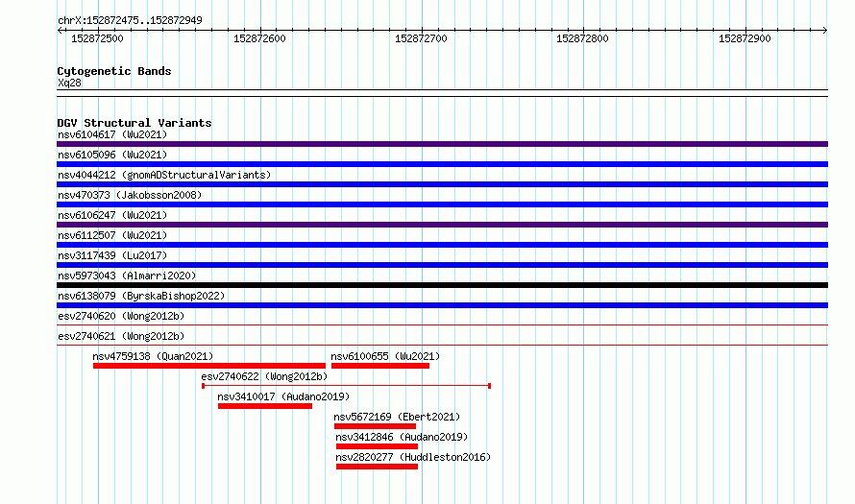Click nsv6106247 (Wu2021) label
This screenshot has height=504, width=855.
(x=112, y=215)
